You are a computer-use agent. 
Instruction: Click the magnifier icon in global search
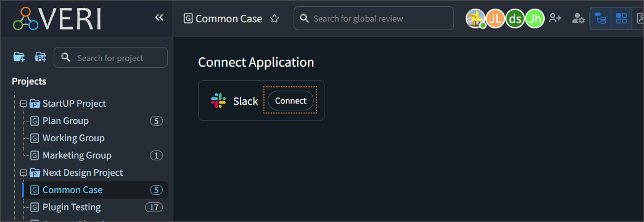304,18
